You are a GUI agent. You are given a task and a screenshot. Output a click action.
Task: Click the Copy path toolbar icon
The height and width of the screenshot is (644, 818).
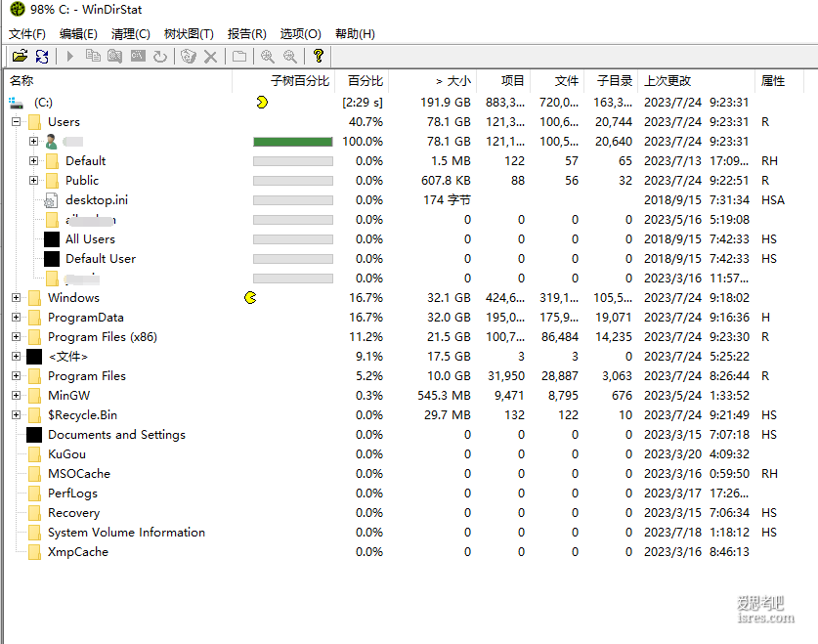[93, 56]
